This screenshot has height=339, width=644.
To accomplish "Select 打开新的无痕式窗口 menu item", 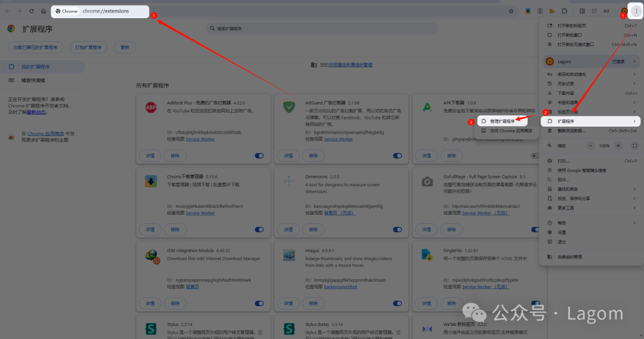I will click(x=592, y=44).
